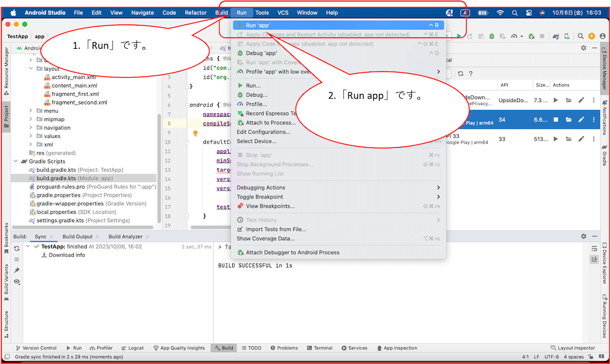The height and width of the screenshot is (364, 611).
Task: Toggle the Gradle sidebar tool window
Action: click(604, 155)
